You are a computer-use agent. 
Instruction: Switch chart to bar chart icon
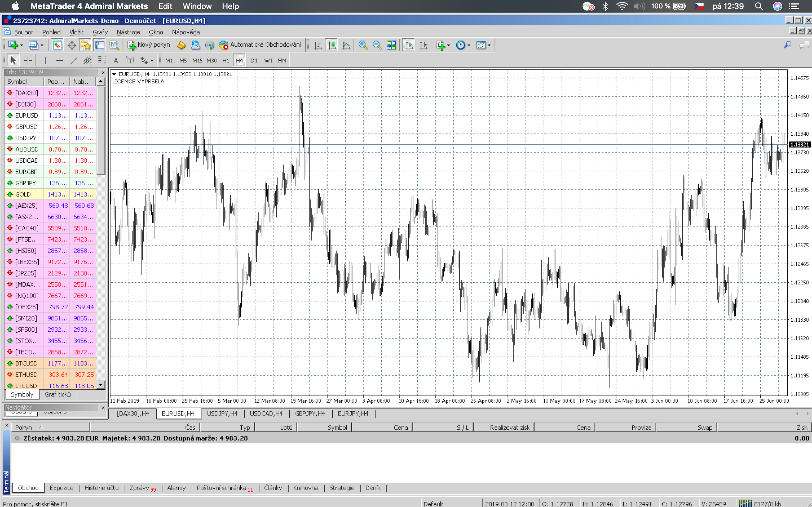[x=318, y=44]
